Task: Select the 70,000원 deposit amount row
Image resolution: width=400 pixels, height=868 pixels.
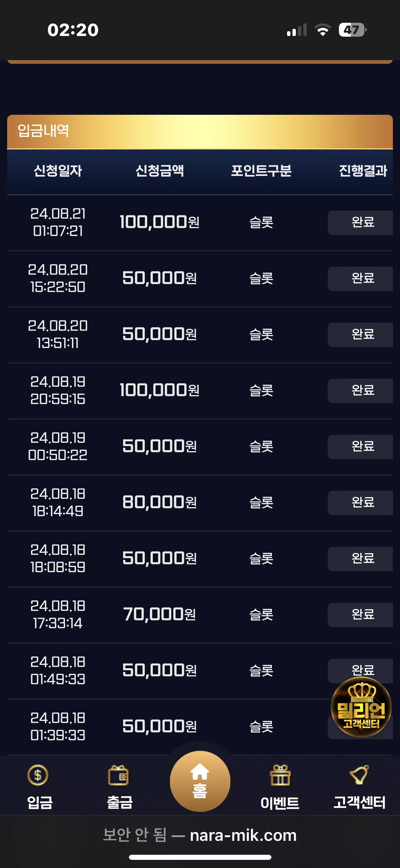Action: pos(200,615)
